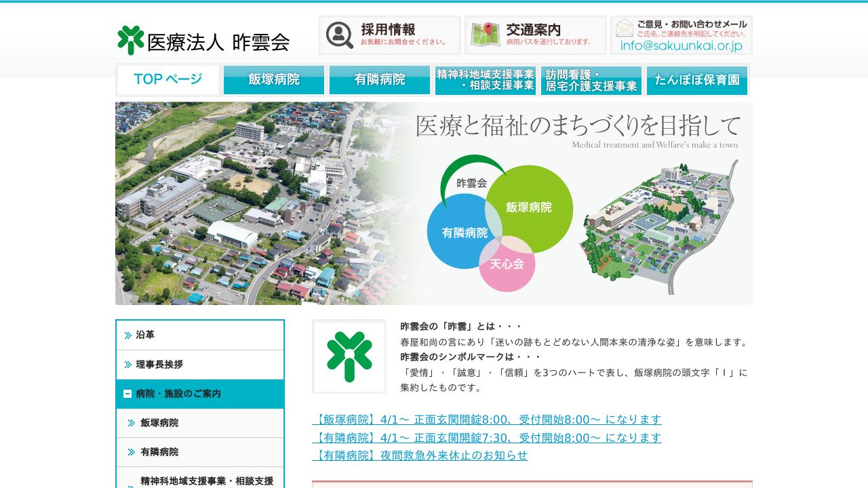Click the envelope icon on contact mail banner
This screenshot has height=488, width=868.
tap(624, 28)
